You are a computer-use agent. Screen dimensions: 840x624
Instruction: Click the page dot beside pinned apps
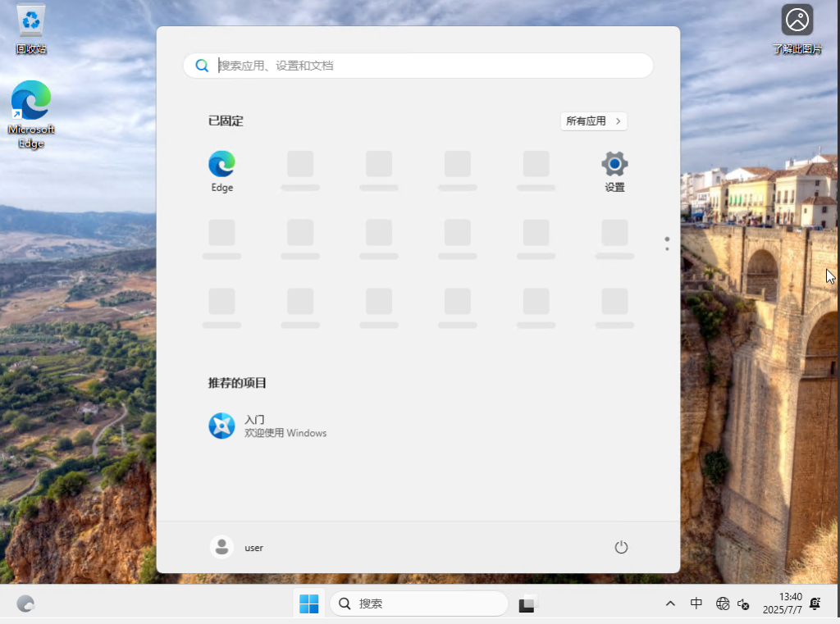tap(667, 244)
